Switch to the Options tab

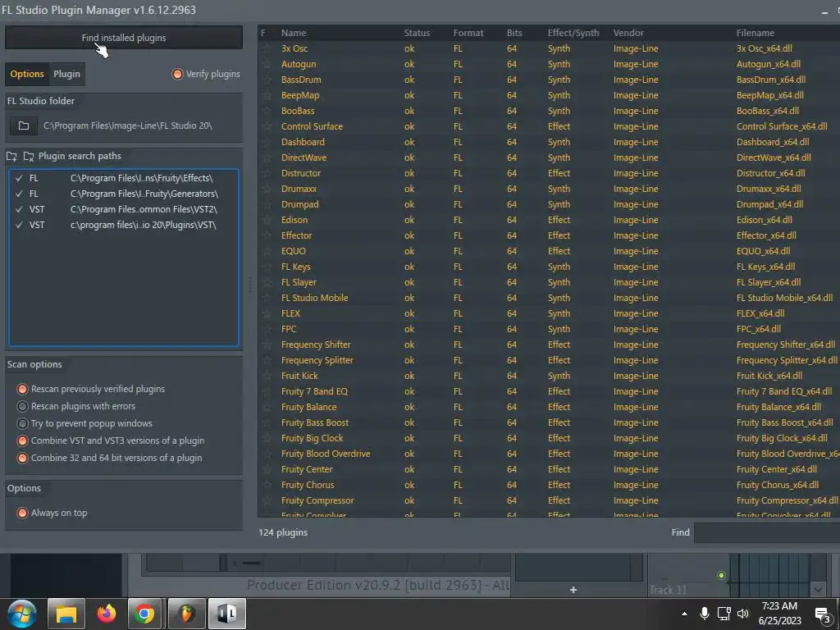(27, 74)
